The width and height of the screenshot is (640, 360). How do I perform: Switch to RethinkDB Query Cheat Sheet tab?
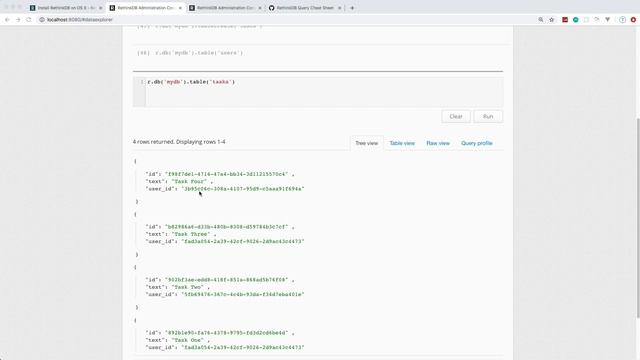click(305, 8)
